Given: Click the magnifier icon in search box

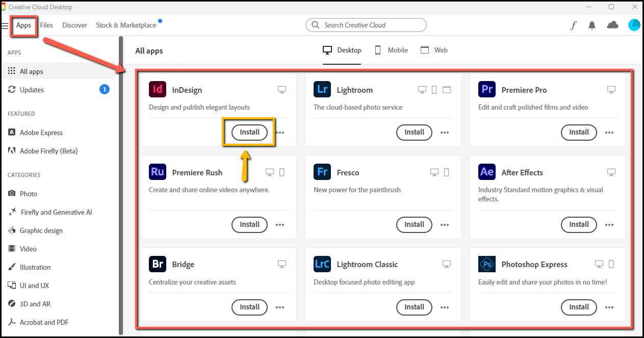Looking at the screenshot, I should pyautogui.click(x=315, y=25).
